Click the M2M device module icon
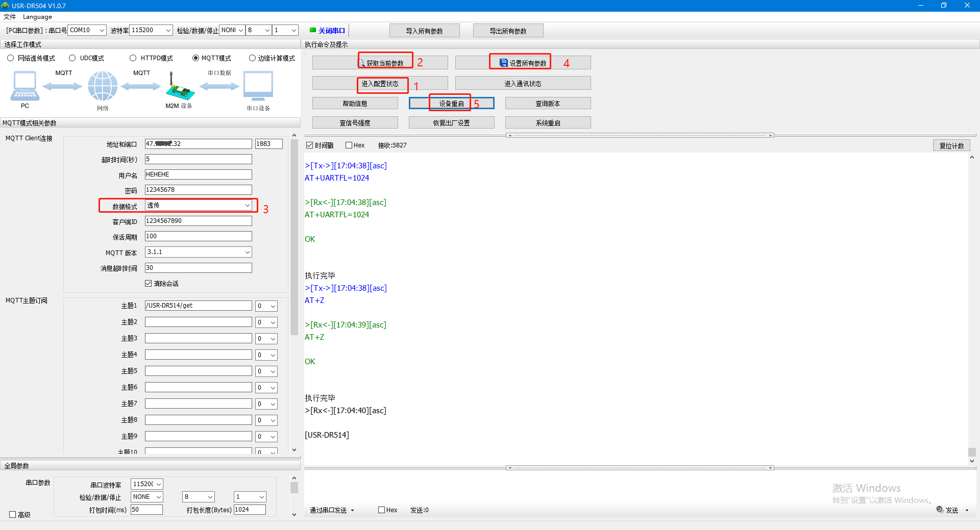The image size is (980, 530). point(179,87)
